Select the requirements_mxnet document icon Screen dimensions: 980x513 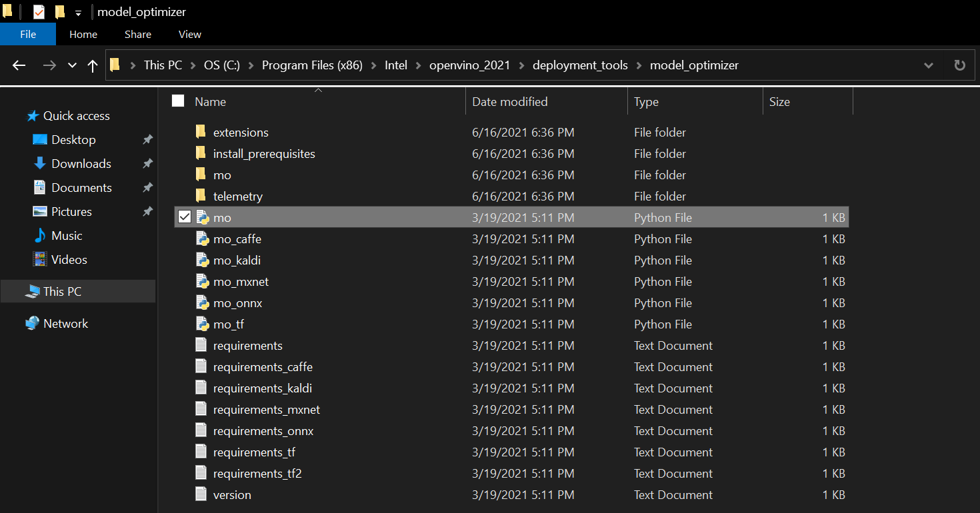pos(201,409)
